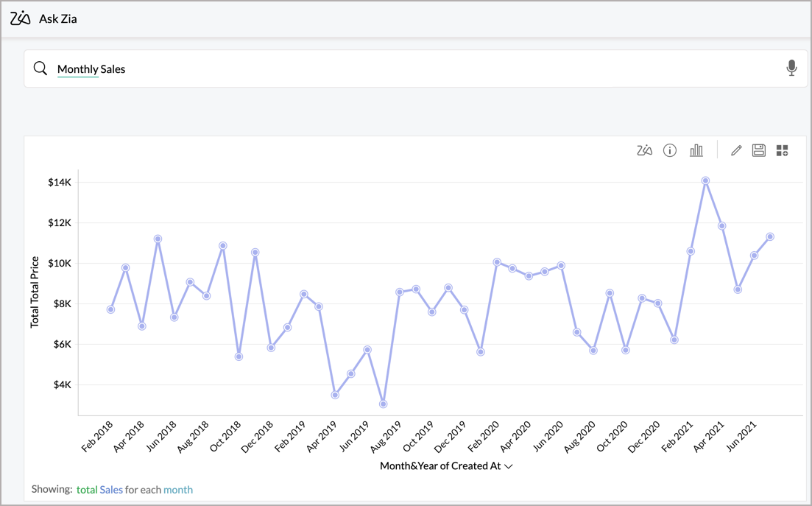Select the highest data point near $14K

coord(705,180)
